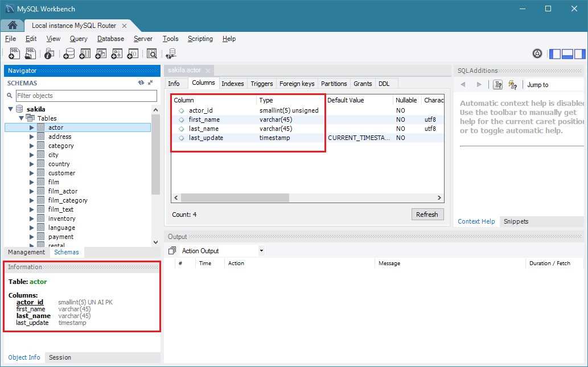Go forward in context help arrow
Image resolution: width=588 pixels, height=367 pixels.
[x=479, y=84]
